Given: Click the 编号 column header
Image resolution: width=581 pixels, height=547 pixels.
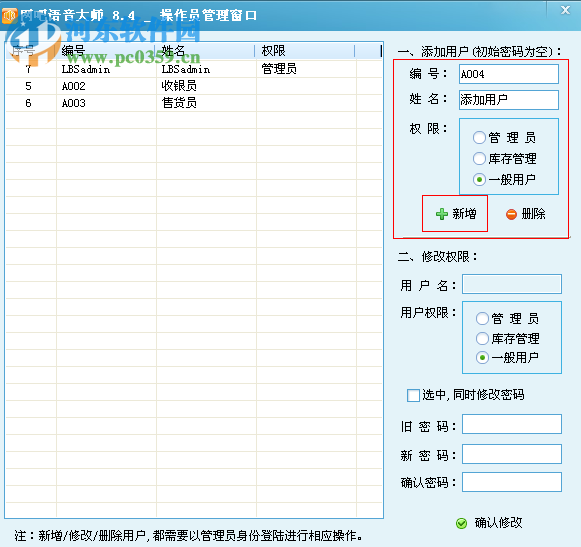Looking at the screenshot, I should tap(106, 51).
